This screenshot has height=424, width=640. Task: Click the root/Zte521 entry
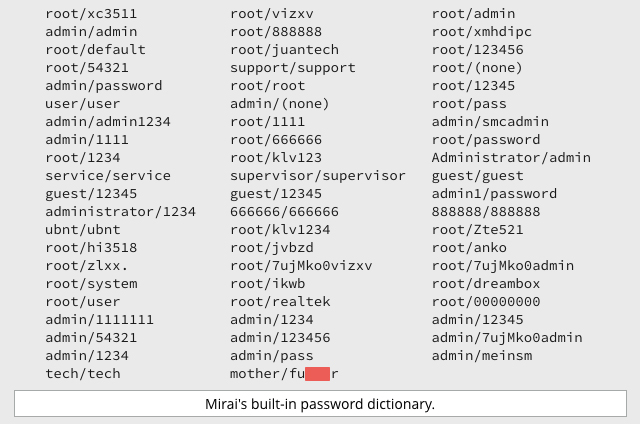click(478, 230)
